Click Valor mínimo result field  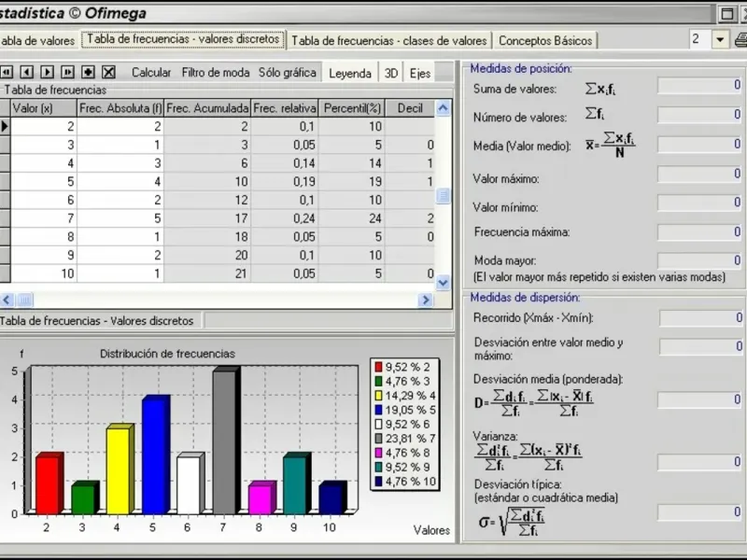pyautogui.click(x=699, y=203)
